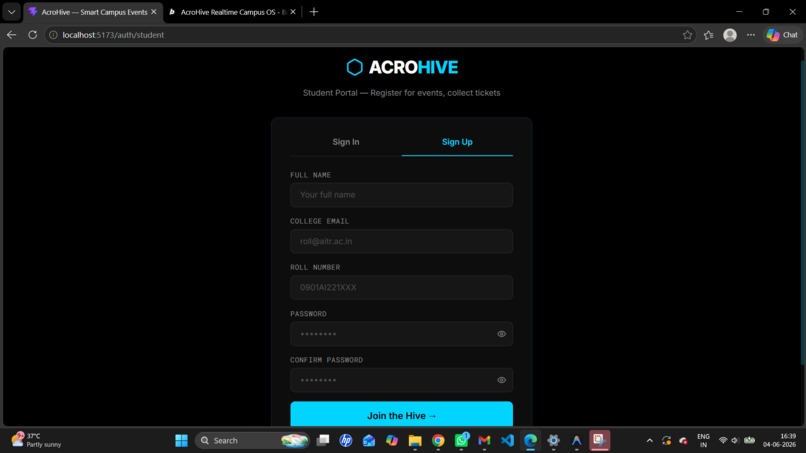Open Visual Studio Code from the taskbar

507,441
